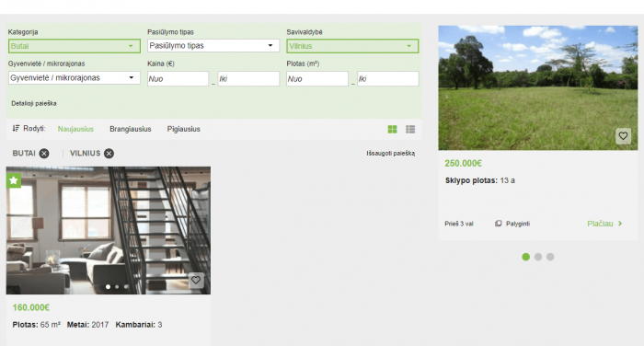
Task: Favorite the 160.000€ apartment listing
Action: point(196,281)
